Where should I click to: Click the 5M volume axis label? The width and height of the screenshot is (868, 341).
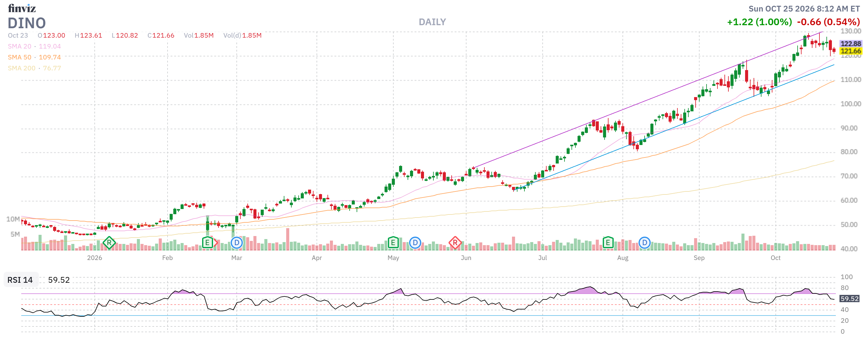[15, 234]
